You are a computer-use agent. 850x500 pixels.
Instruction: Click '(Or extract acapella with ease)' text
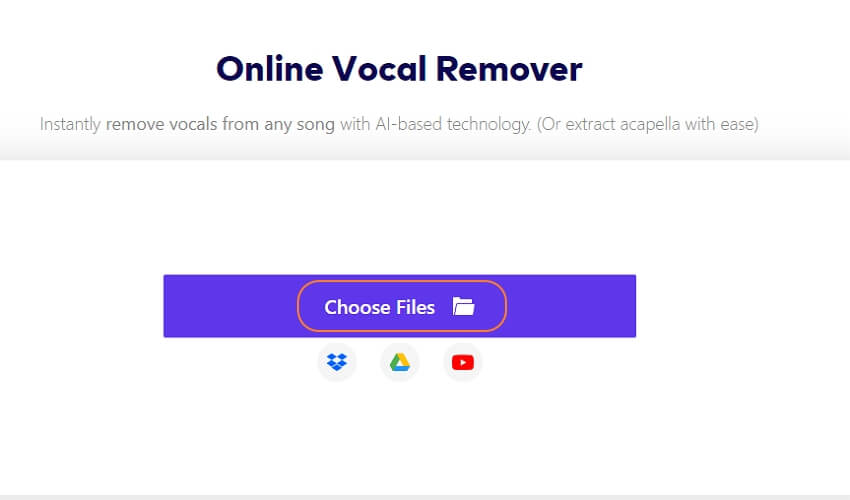pyautogui.click(x=648, y=124)
